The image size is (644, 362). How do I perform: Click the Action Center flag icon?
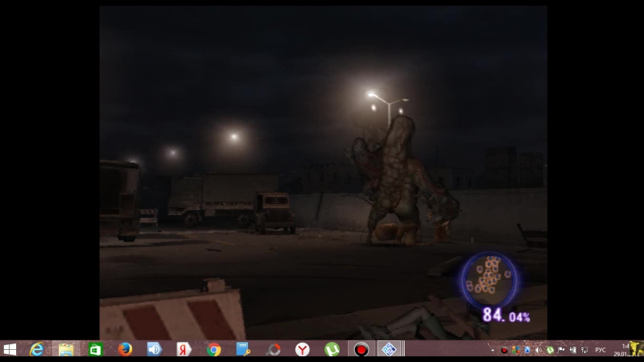[561, 350]
